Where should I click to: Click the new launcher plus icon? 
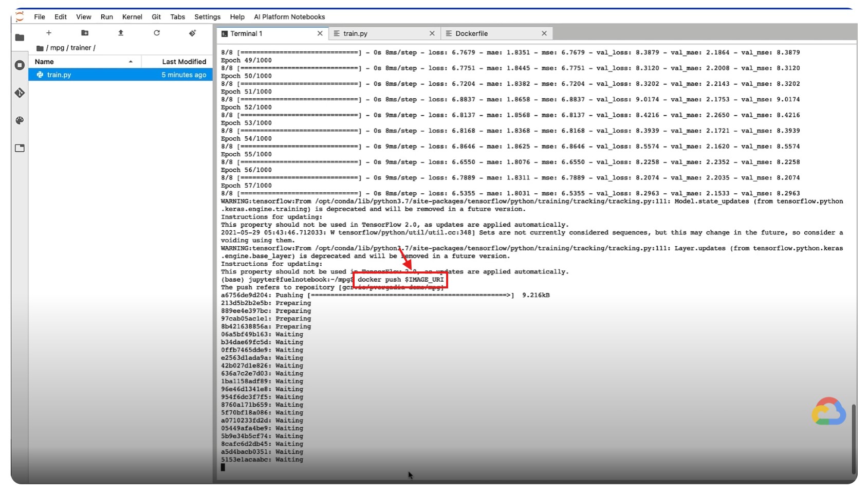tap(49, 33)
